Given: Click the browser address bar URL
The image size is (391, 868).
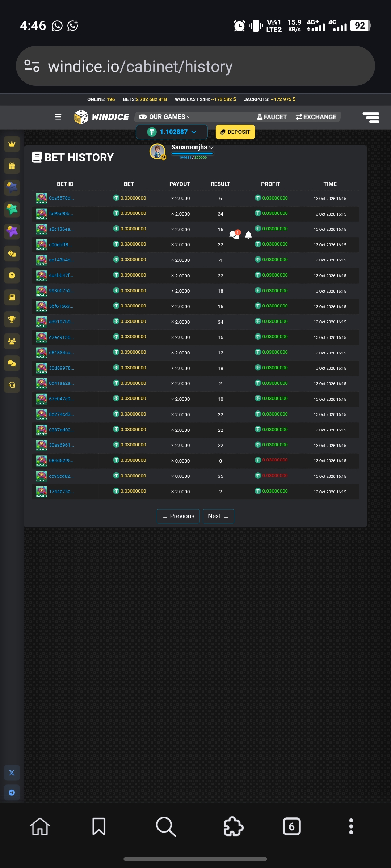Looking at the screenshot, I should (140, 67).
